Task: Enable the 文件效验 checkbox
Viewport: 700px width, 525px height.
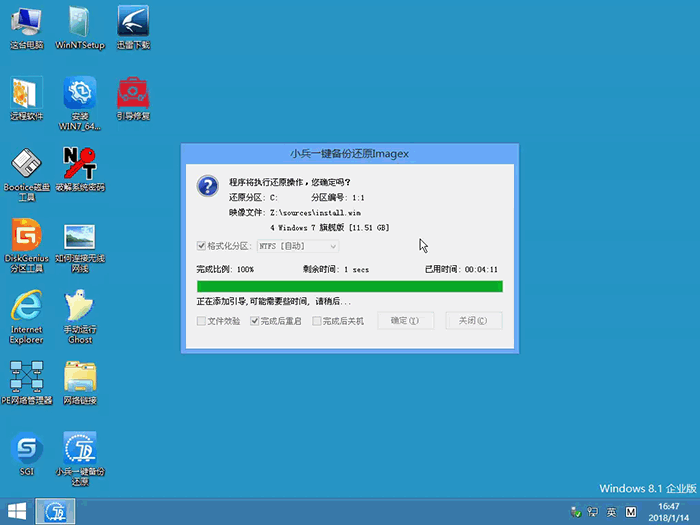Action: [202, 321]
